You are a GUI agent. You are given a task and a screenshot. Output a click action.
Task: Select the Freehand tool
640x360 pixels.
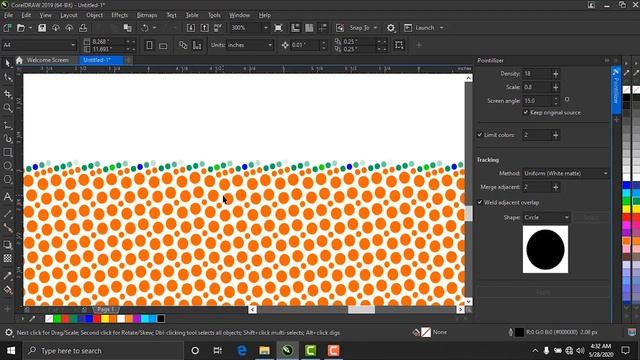(x=7, y=125)
